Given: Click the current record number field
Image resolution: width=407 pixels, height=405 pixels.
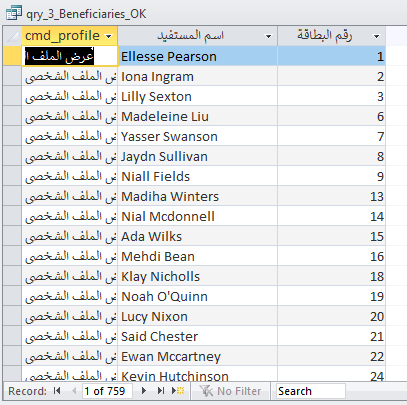Looking at the screenshot, I should 107,391.
